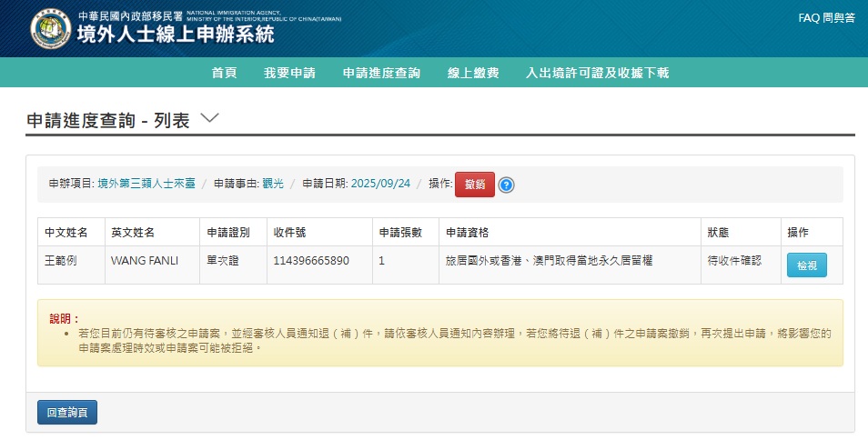Click the 境外第三類人士來臺 link
Viewport: 868px width, 440px height.
pyautogui.click(x=146, y=184)
